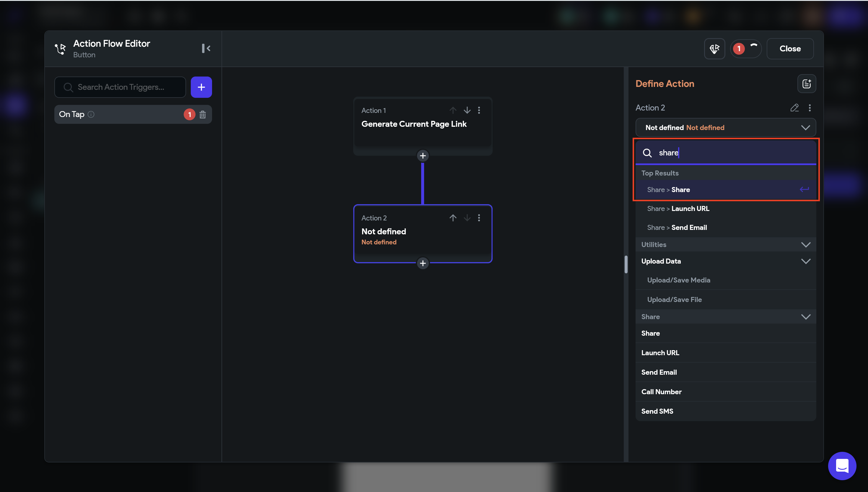Add action between Action 1 and 2
Viewport: 868px width, 492px height.
(423, 156)
